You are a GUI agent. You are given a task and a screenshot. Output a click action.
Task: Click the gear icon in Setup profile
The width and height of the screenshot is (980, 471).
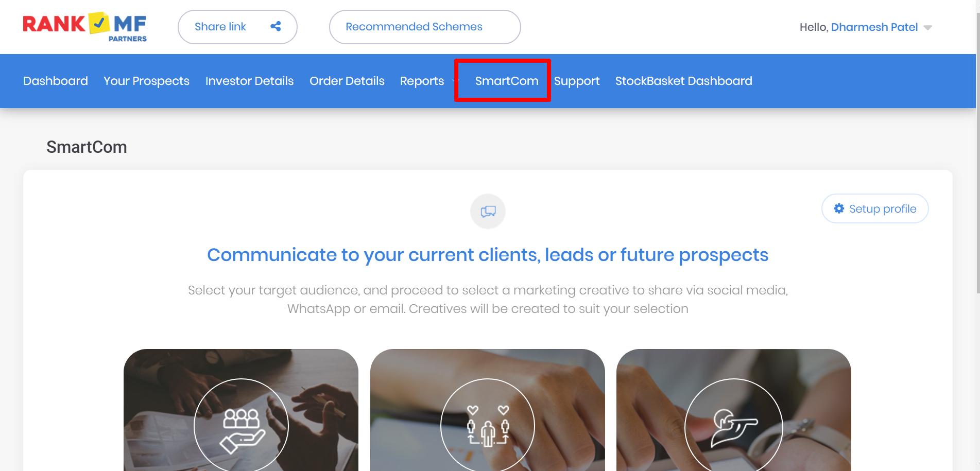(839, 208)
